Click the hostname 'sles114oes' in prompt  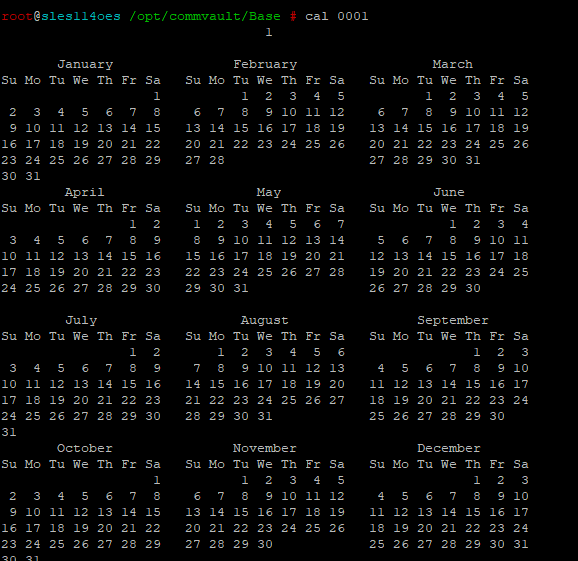(81, 17)
